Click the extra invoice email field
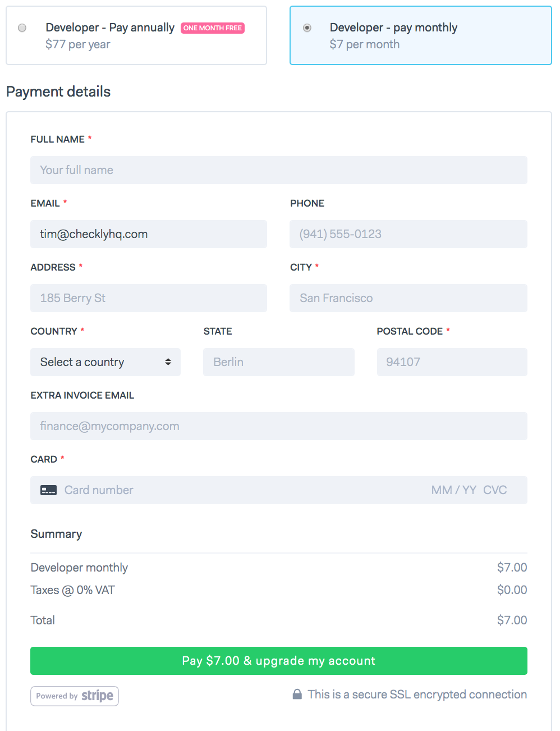 [278, 426]
